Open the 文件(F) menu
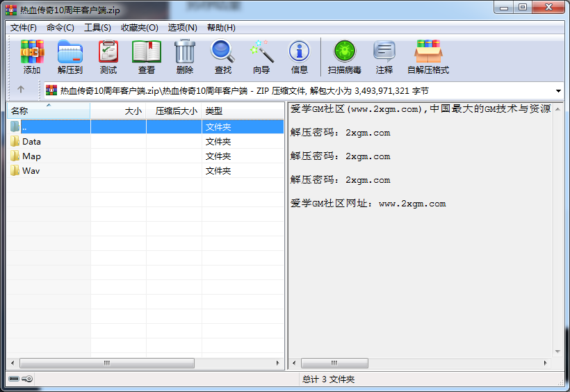Viewport: 570px width, 392px height. (23, 28)
